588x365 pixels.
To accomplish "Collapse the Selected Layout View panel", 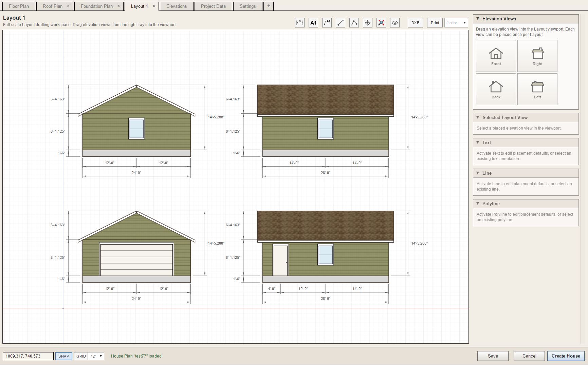I will pos(478,117).
